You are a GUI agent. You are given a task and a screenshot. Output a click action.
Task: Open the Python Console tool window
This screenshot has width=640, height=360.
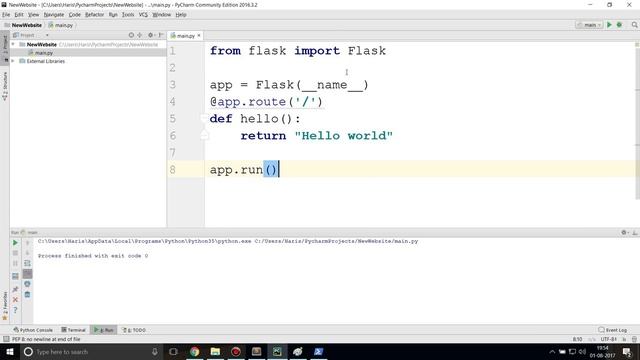[33, 330]
